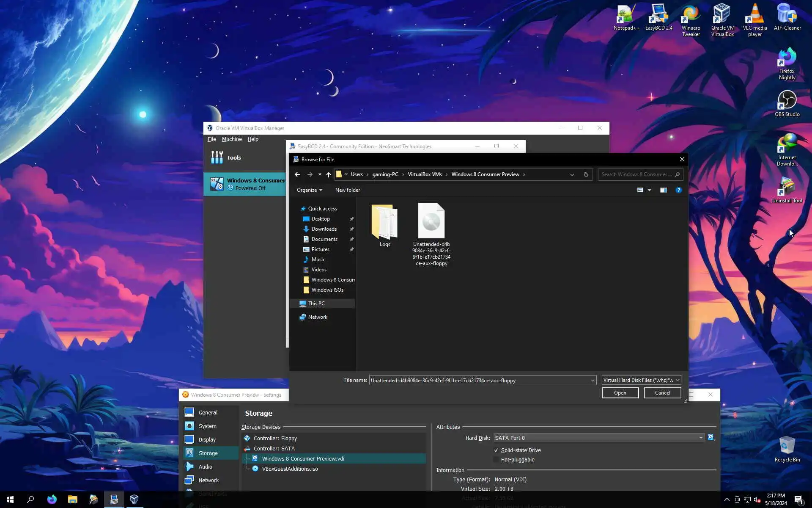Viewport: 812px width, 508px height.
Task: Open the help question-mark icon
Action: [678, 190]
